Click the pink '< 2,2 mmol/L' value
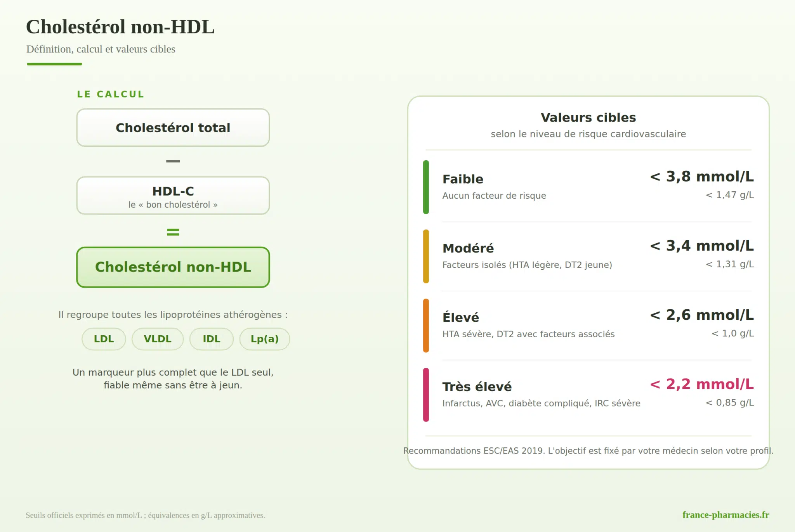This screenshot has width=795, height=532. coord(702,384)
